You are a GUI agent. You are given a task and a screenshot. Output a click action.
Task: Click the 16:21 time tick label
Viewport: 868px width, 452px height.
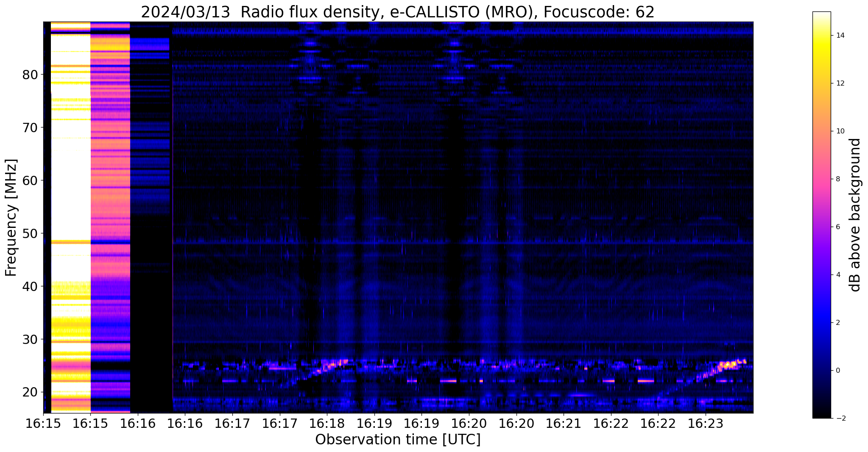click(x=564, y=424)
